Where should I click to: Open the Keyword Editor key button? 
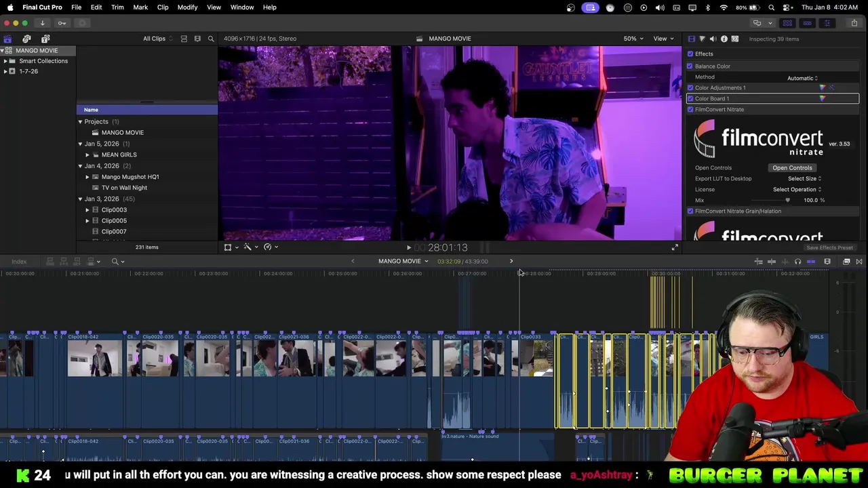click(x=62, y=23)
